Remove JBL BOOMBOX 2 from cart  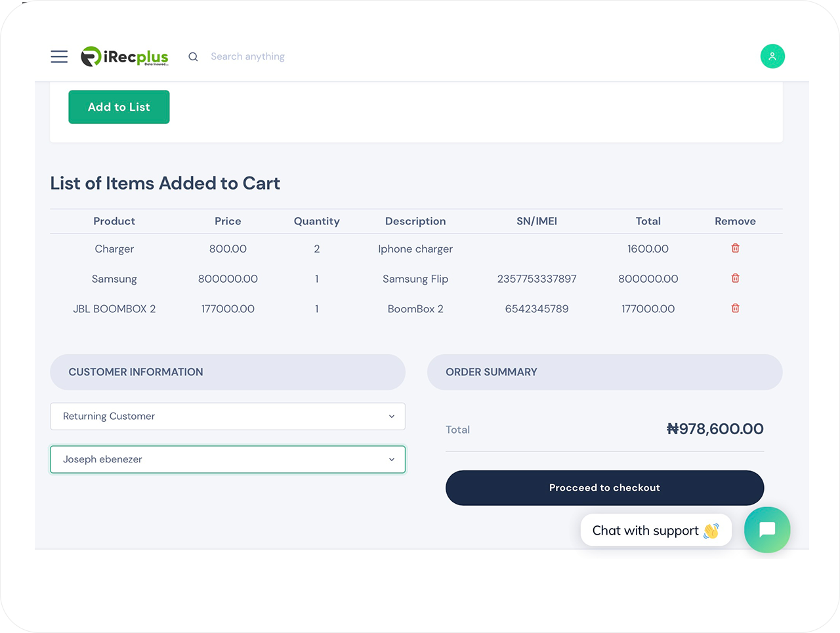pos(735,308)
